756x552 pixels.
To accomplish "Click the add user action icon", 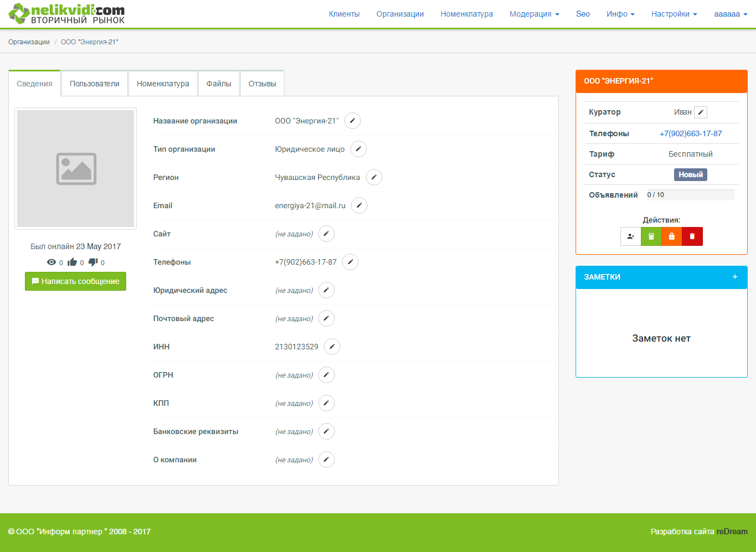I will point(630,236).
